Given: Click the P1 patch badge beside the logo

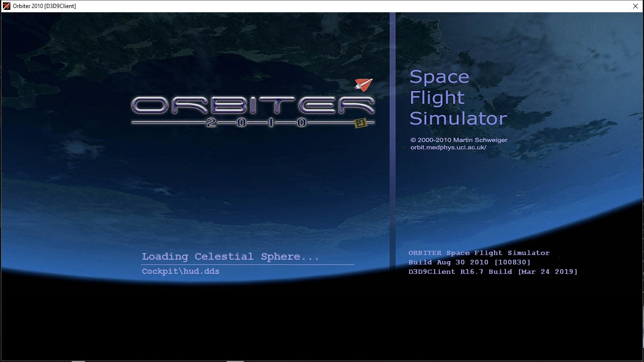Looking at the screenshot, I should (x=360, y=123).
